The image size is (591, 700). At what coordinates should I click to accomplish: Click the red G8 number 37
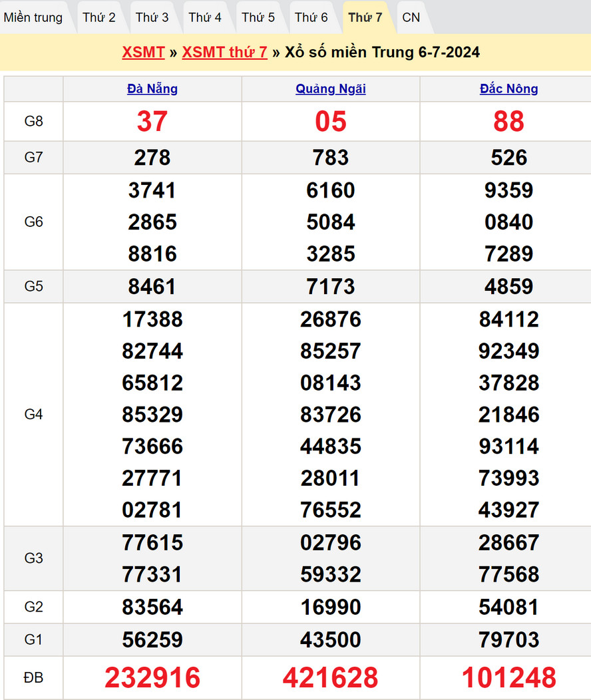click(152, 121)
